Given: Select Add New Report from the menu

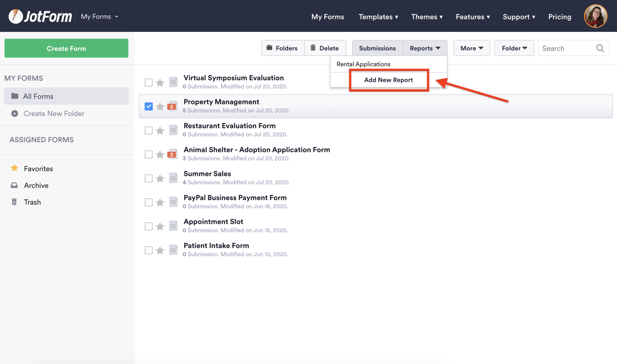Looking at the screenshot, I should pos(388,80).
